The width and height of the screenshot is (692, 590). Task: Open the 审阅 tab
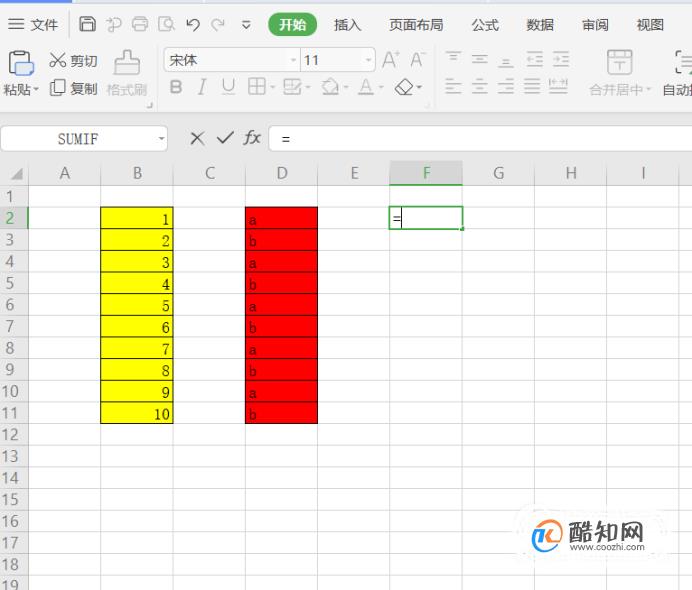coord(595,25)
